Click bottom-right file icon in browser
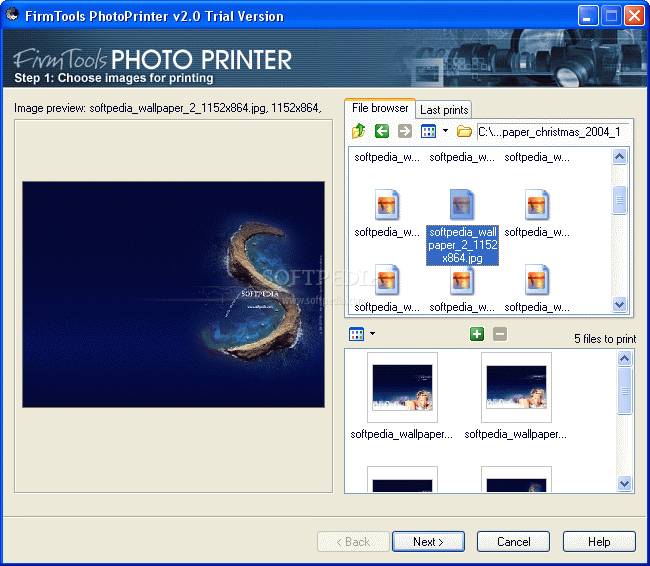The image size is (650, 566). [x=536, y=280]
